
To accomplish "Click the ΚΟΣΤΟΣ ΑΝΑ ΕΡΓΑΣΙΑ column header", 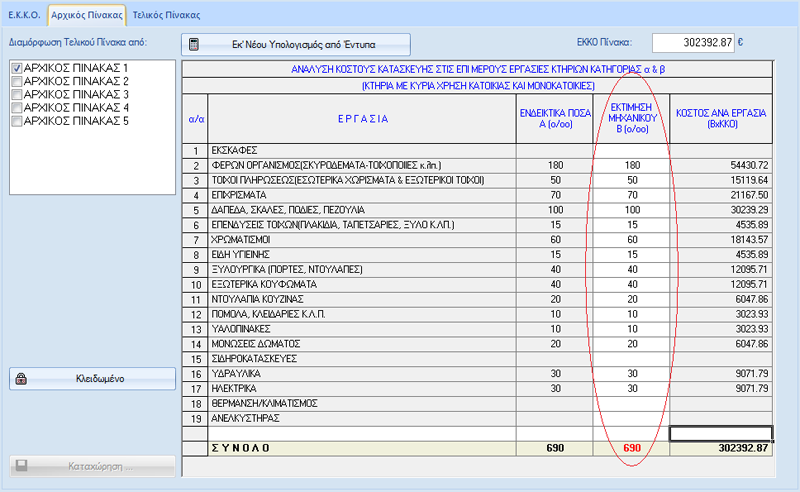I will (x=721, y=118).
